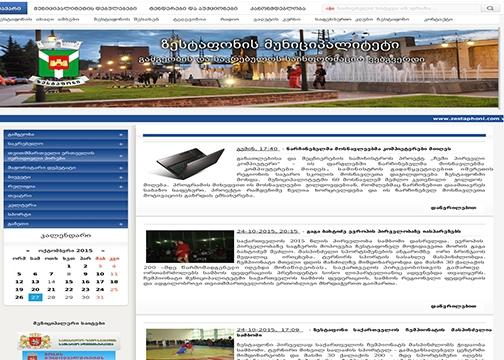This screenshot has height=360, width=504.
Task: Select date 24 in the calendar
Action: [100, 290]
